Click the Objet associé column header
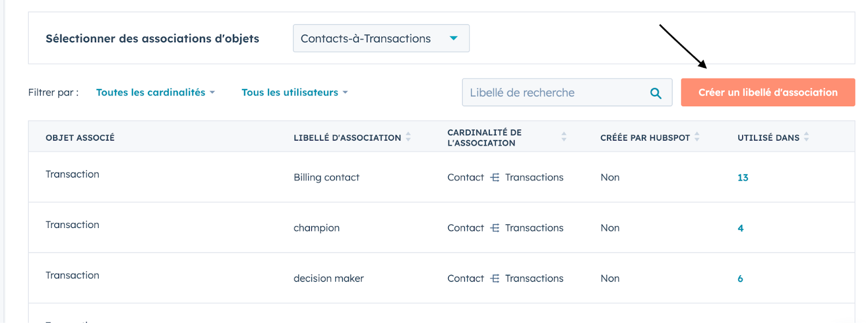 click(x=80, y=138)
